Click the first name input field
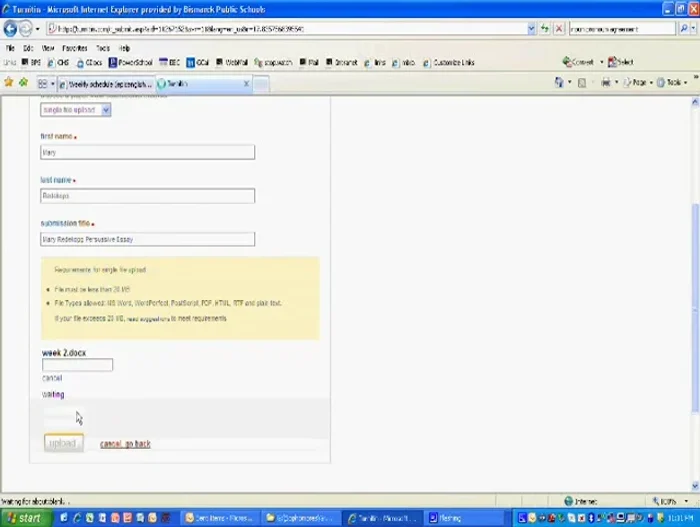This screenshot has width=700, height=527. [x=147, y=152]
